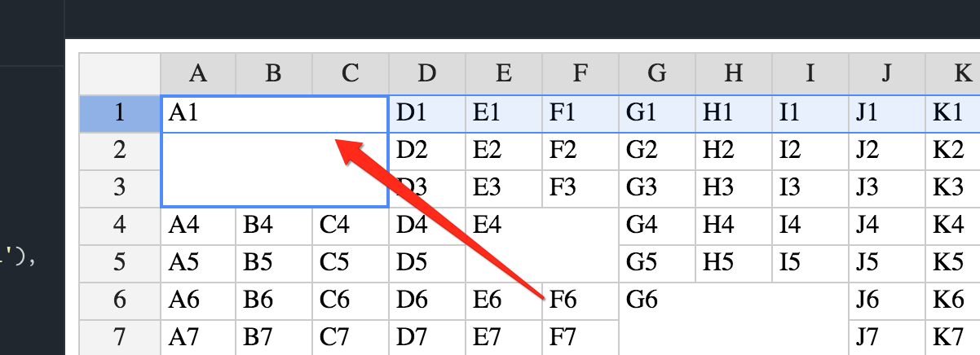Click cell J2
Screen dimensions: 980x355
(888, 151)
